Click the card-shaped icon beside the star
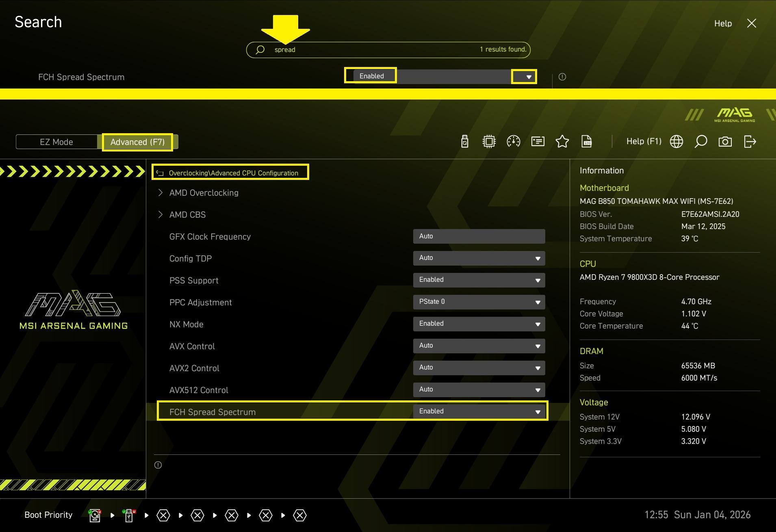Image resolution: width=776 pixels, height=532 pixels. [538, 141]
